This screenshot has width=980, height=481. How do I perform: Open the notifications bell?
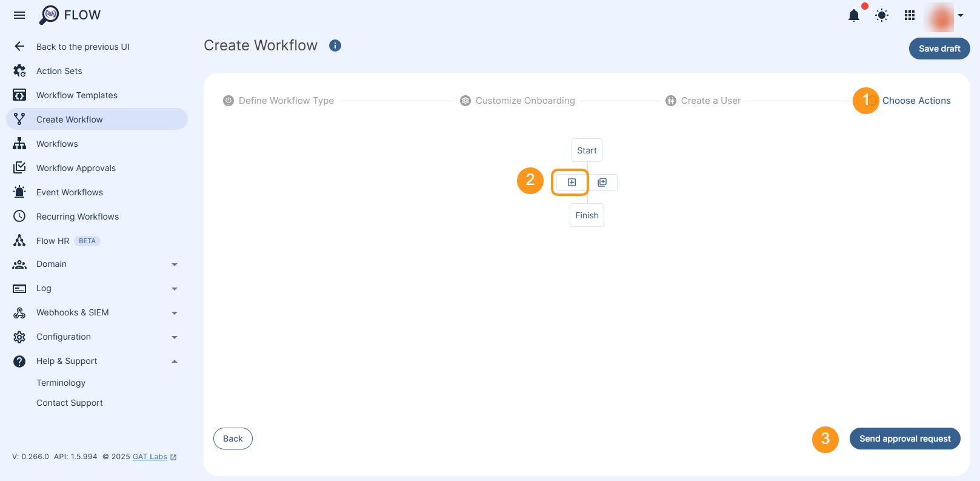[854, 16]
